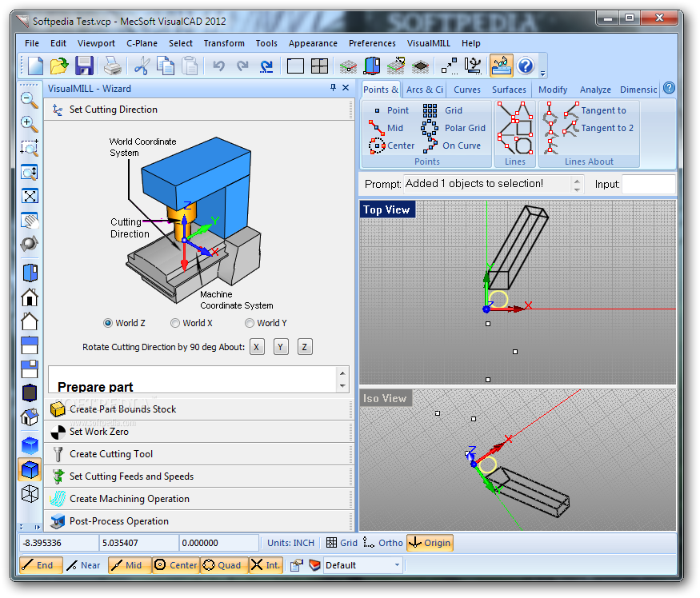This screenshot has width=700, height=598.
Task: Open file using the folder icon
Action: point(59,66)
